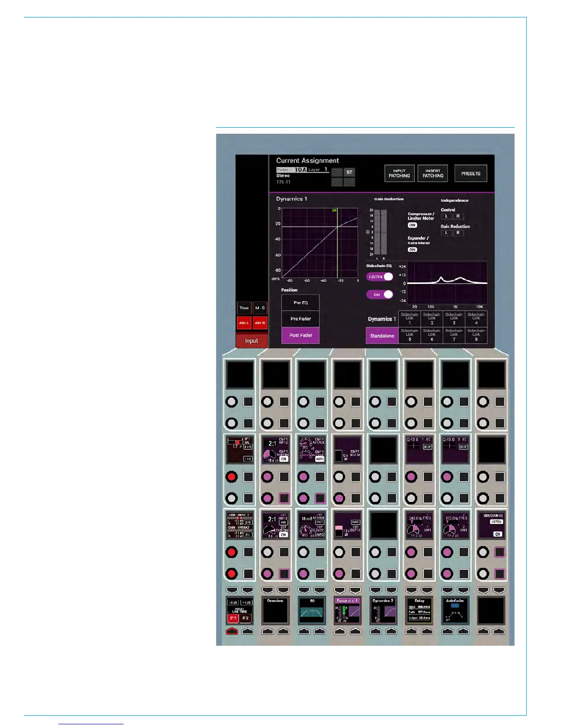Open the INPUT PATCHING screen
This screenshot has height=728, width=563.
[x=399, y=173]
